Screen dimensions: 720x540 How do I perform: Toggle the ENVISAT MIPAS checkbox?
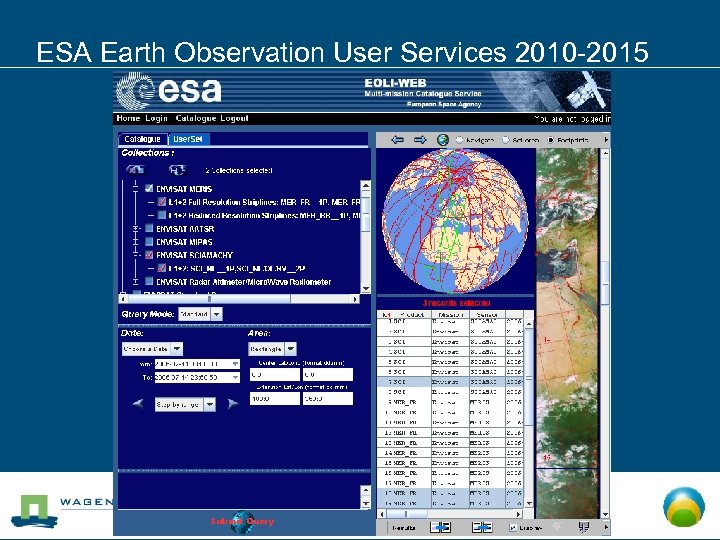pos(149,242)
